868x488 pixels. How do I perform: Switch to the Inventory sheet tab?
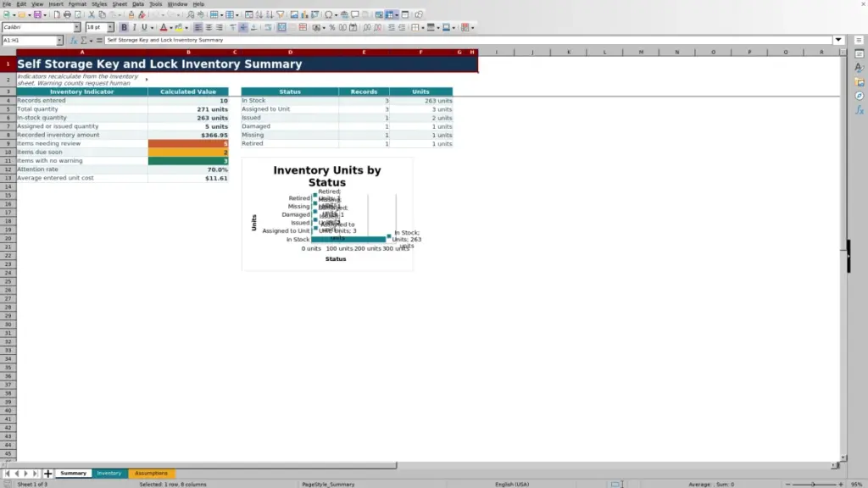tap(109, 474)
